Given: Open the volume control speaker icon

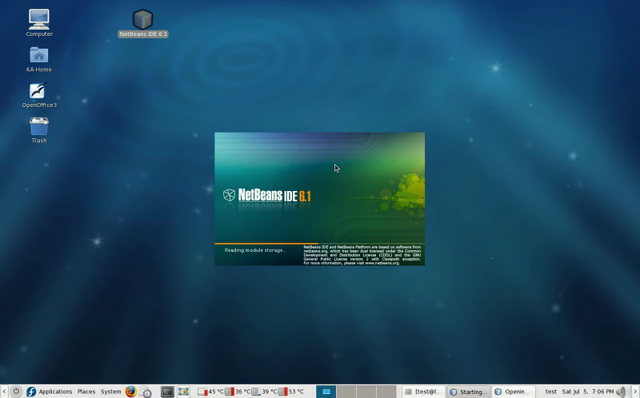Looking at the screenshot, I should (621, 391).
